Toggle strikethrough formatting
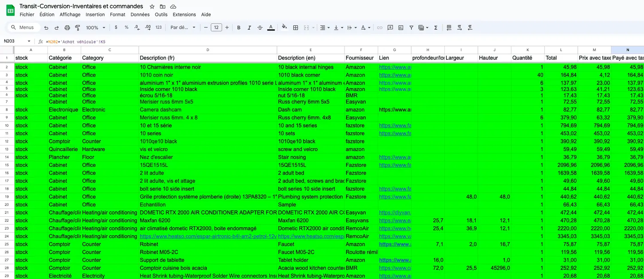Screen dimensions: 644x279 (x=260, y=27)
